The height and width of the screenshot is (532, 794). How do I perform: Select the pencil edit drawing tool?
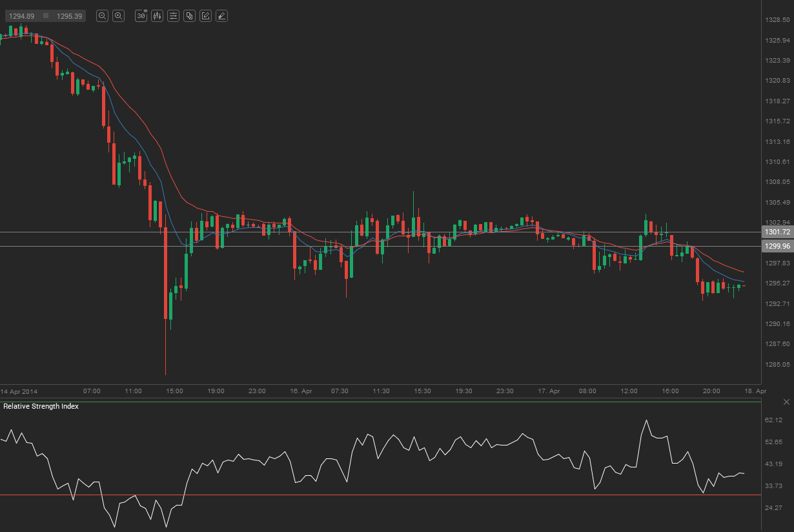[x=205, y=16]
